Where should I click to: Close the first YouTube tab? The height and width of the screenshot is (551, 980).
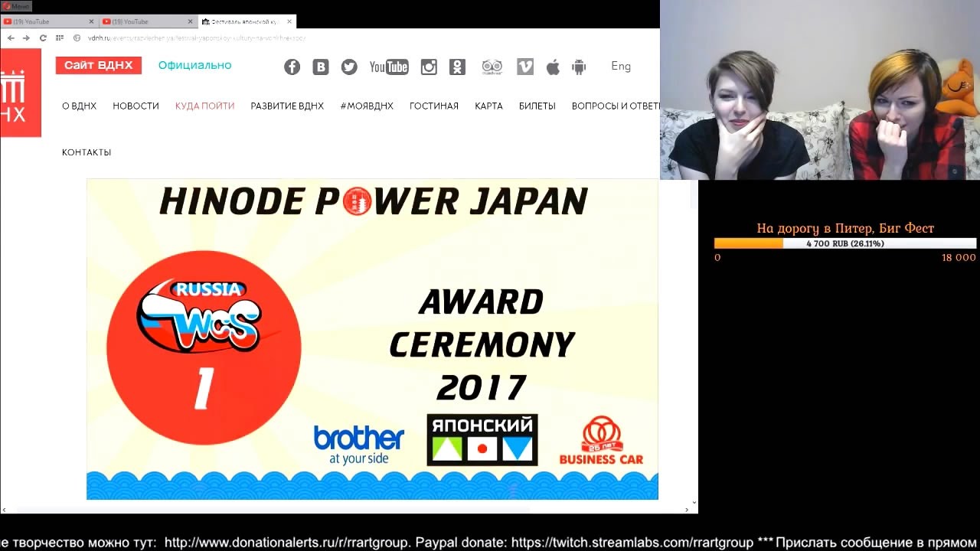click(92, 21)
